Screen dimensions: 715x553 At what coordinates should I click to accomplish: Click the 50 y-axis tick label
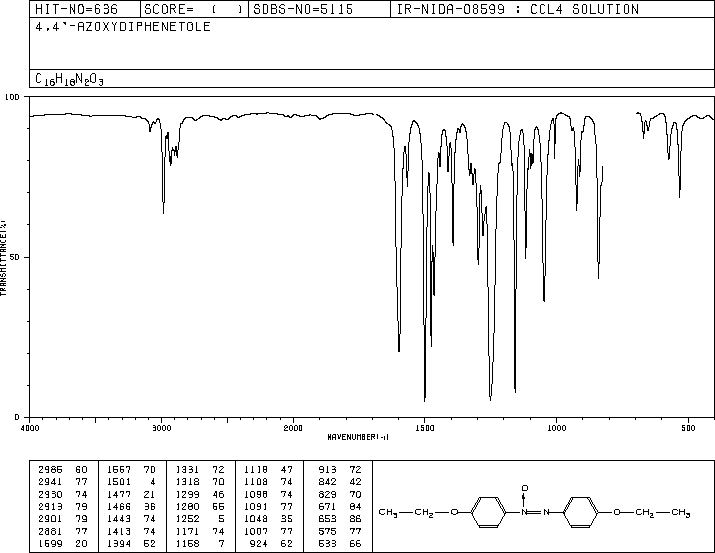pos(15,257)
